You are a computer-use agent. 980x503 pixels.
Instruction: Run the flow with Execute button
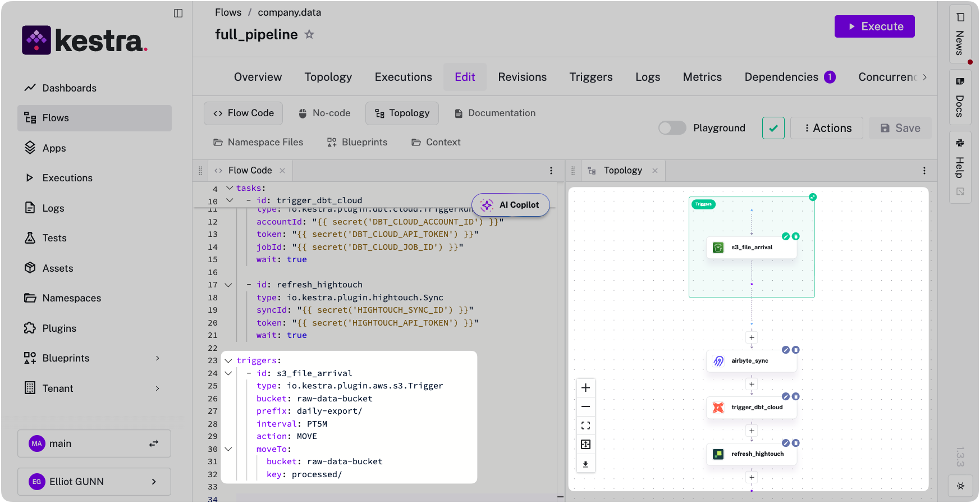874,26
